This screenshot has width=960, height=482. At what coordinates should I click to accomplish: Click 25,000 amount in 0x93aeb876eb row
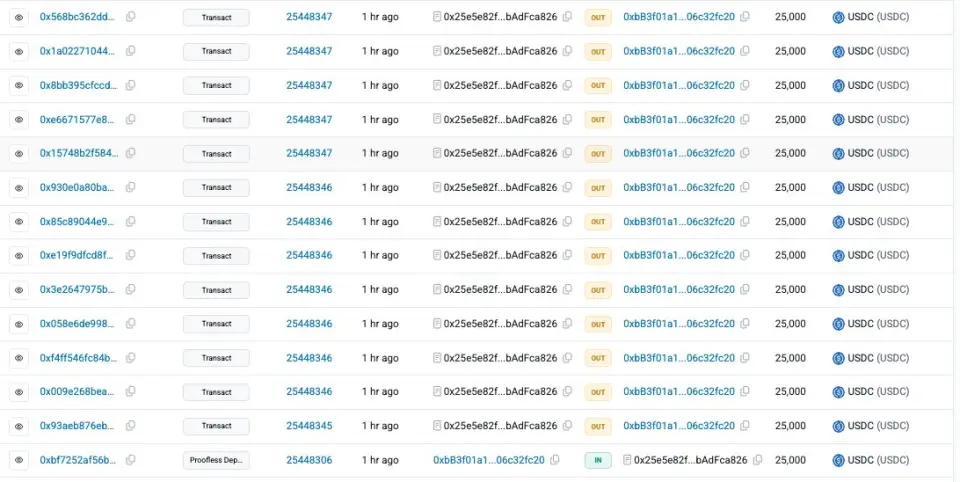(x=790, y=426)
